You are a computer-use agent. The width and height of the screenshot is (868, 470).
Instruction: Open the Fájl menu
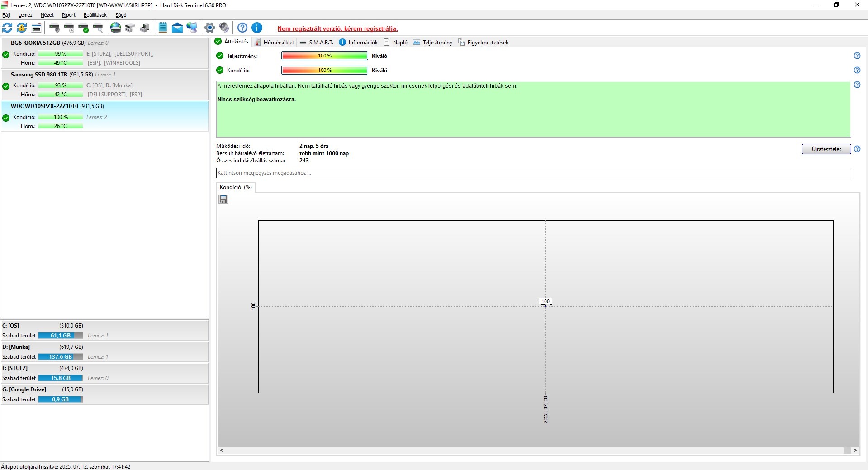(6, 15)
